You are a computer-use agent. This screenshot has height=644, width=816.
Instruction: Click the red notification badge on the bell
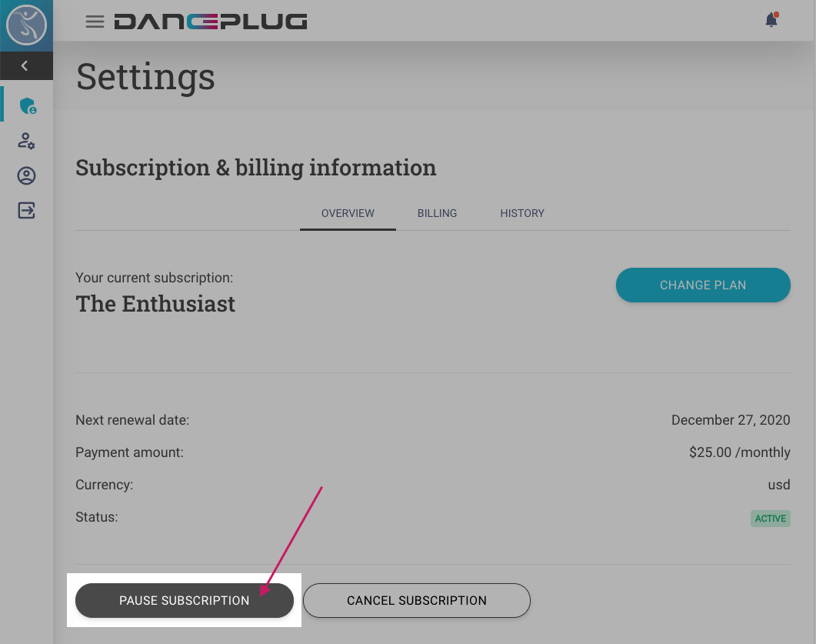777,14
